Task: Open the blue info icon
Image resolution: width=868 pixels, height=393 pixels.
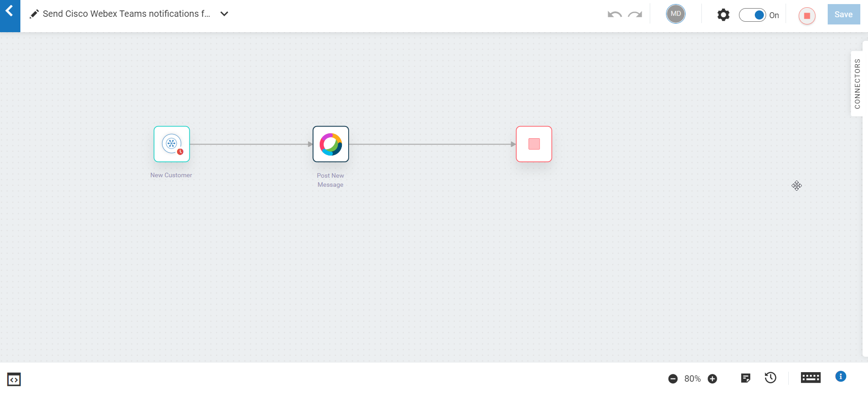Action: 841,377
